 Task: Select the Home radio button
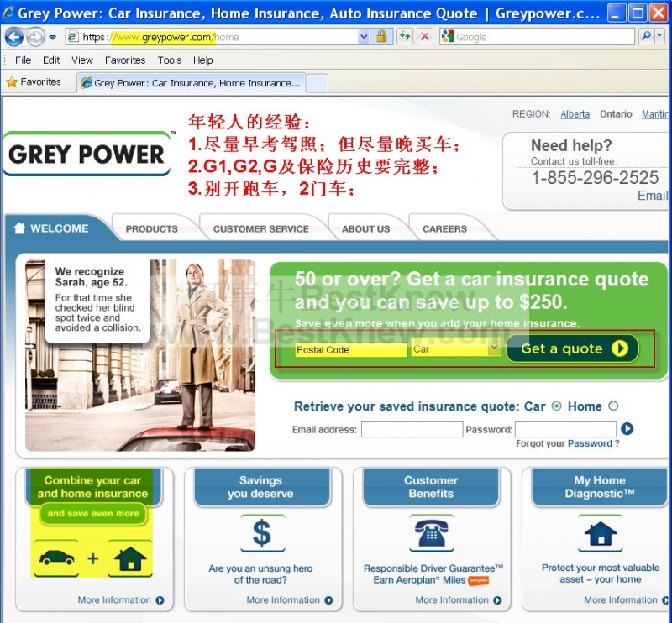pyautogui.click(x=613, y=406)
